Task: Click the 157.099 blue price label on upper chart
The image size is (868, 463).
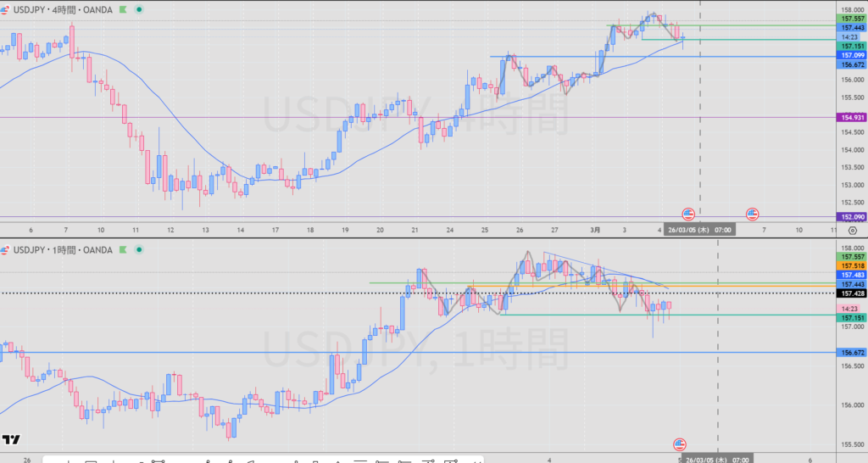Action: pos(851,55)
